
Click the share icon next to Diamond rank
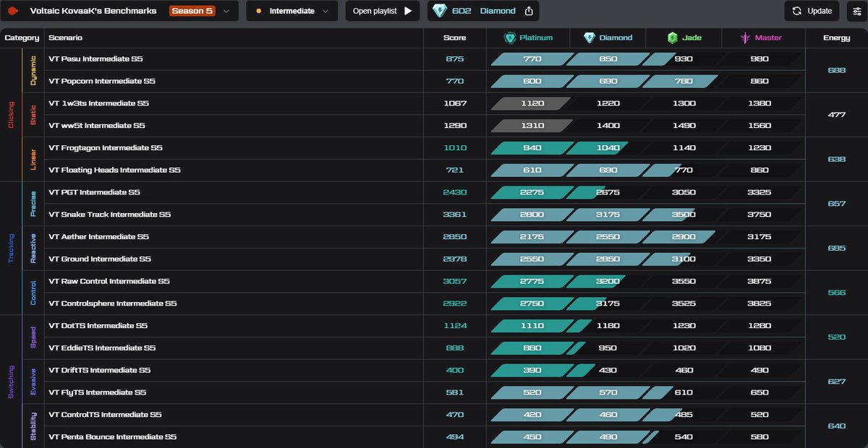529,11
